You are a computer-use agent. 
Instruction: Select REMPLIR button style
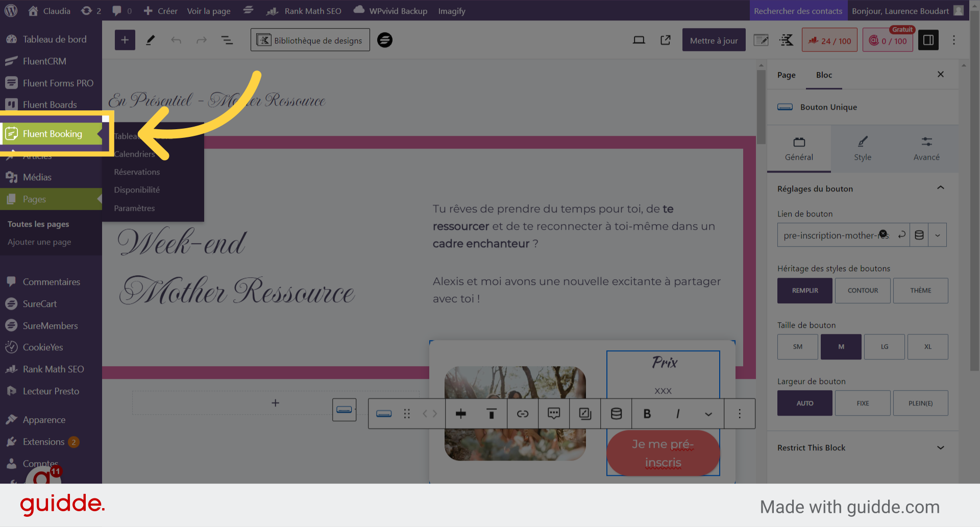tap(805, 291)
